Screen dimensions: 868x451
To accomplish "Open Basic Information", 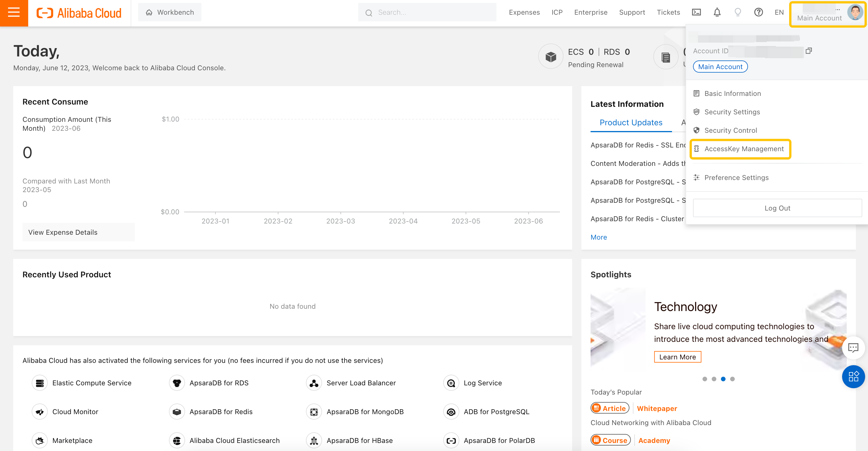I will point(732,93).
